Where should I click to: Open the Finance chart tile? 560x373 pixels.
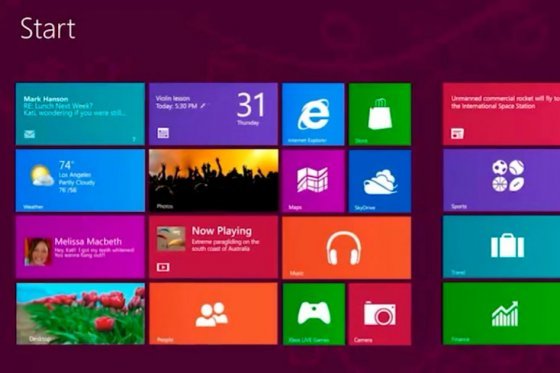click(501, 314)
